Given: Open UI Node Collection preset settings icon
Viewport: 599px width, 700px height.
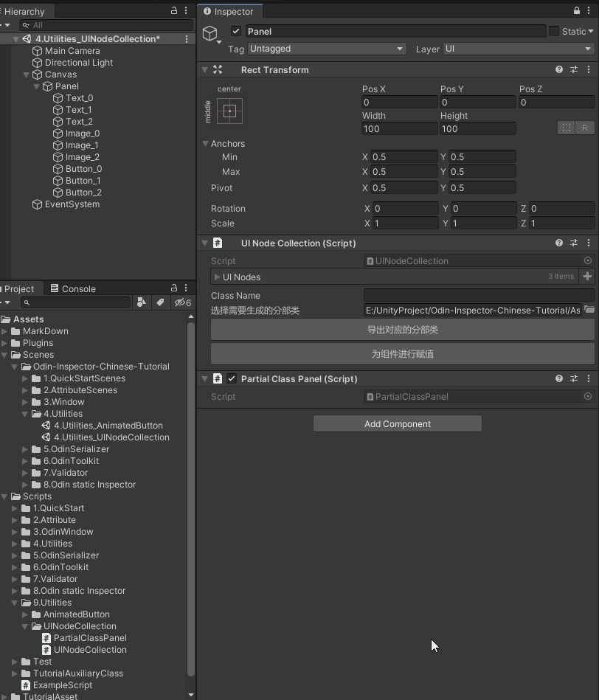Looking at the screenshot, I should click(574, 243).
